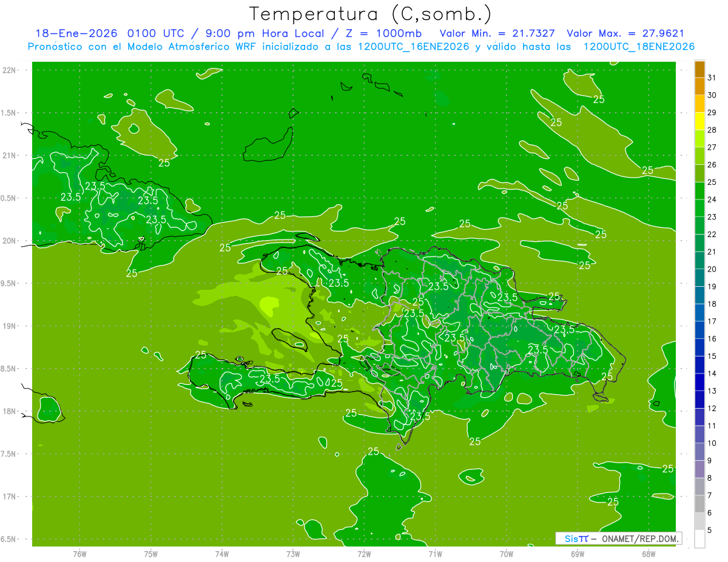The image size is (728, 562).
Task: Click the "SisTT - ONAMET/REP.DOM." label
Action: tap(619, 538)
